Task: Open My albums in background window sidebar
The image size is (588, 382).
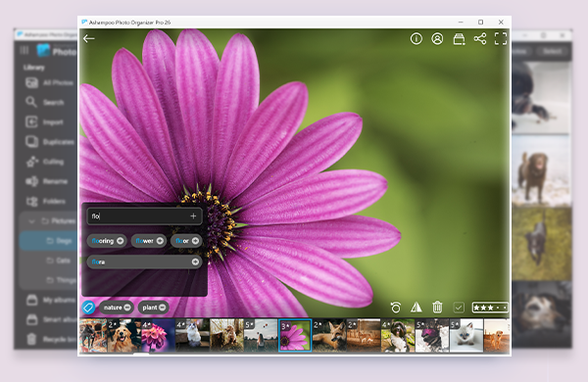Action: (50, 300)
